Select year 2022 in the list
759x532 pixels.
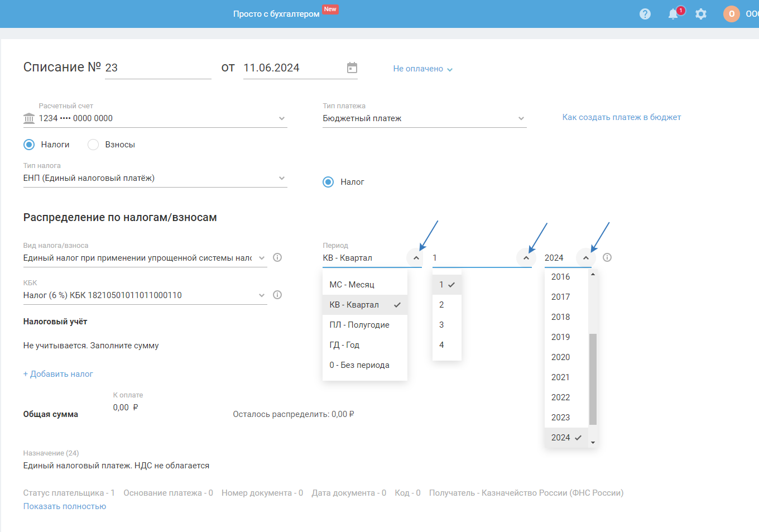tap(566, 397)
